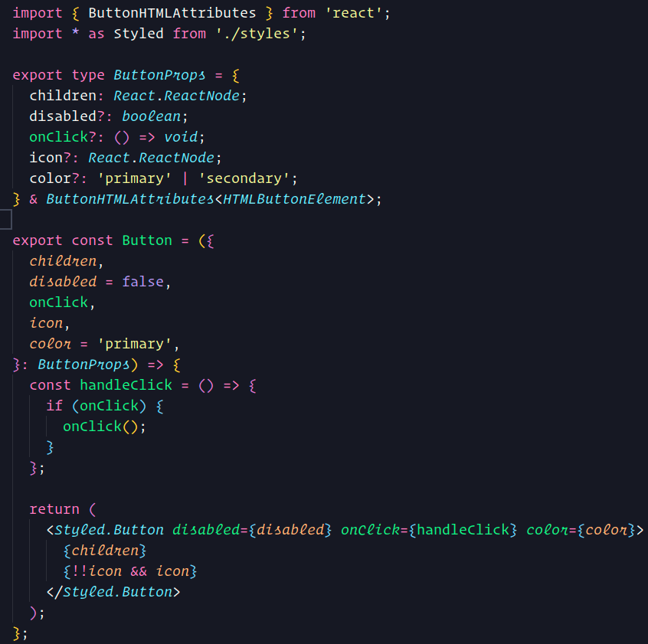Click the handleClick function declaration
The image size is (648, 644).
pos(126,385)
